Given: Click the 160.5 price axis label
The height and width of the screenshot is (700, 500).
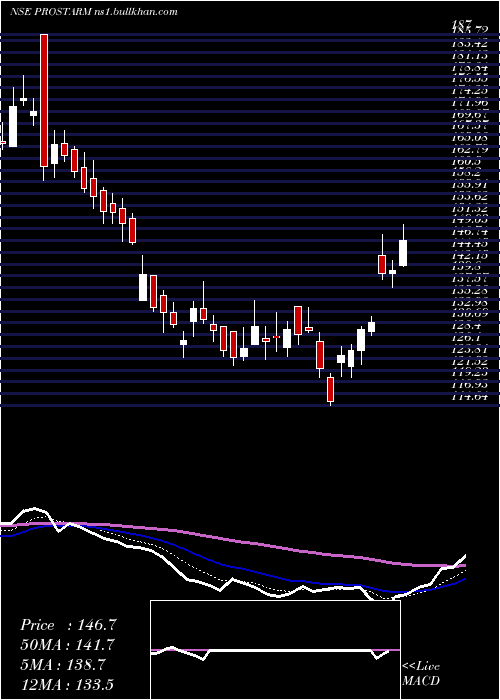Looking at the screenshot, I should coord(467,161).
